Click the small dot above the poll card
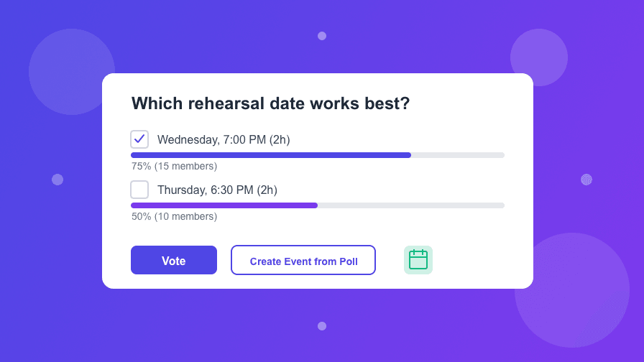 [x=322, y=36]
